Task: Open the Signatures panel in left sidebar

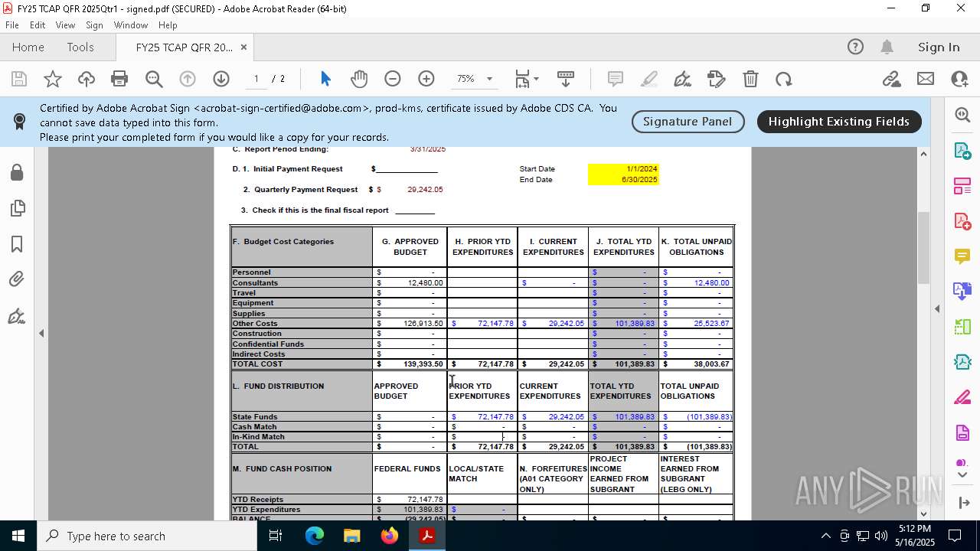Action: (17, 316)
